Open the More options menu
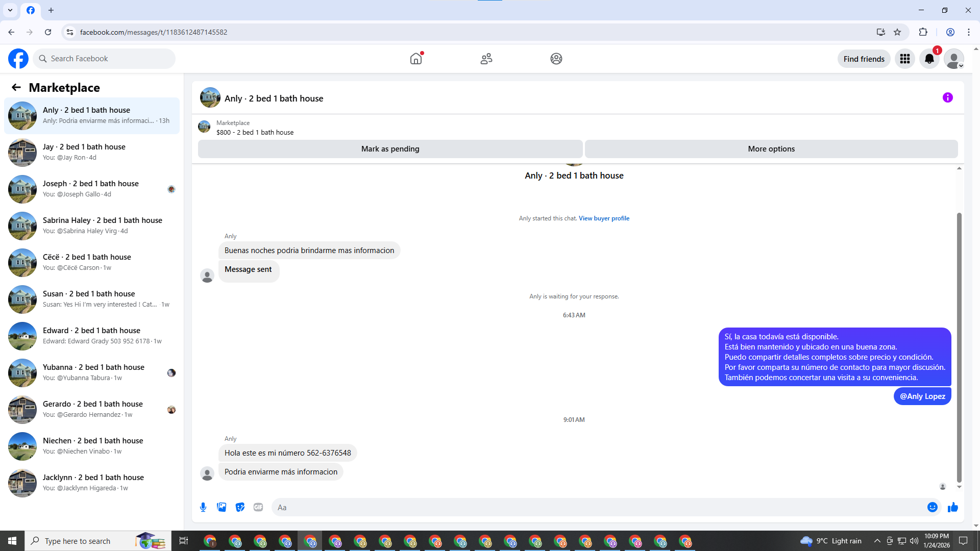 [x=771, y=149]
